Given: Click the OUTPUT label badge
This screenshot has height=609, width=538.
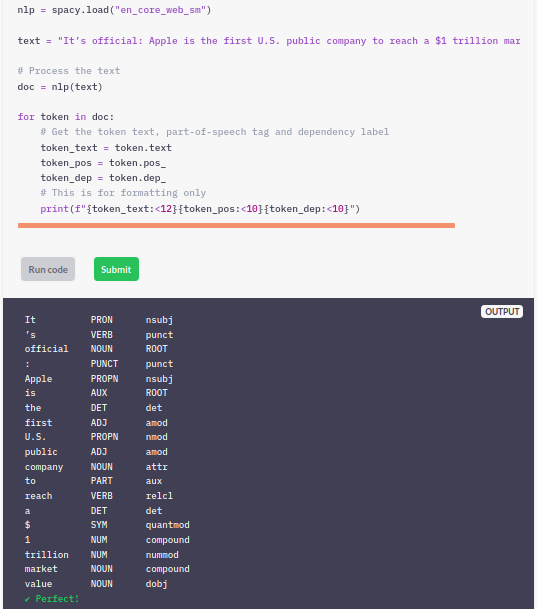Looking at the screenshot, I should tap(502, 312).
